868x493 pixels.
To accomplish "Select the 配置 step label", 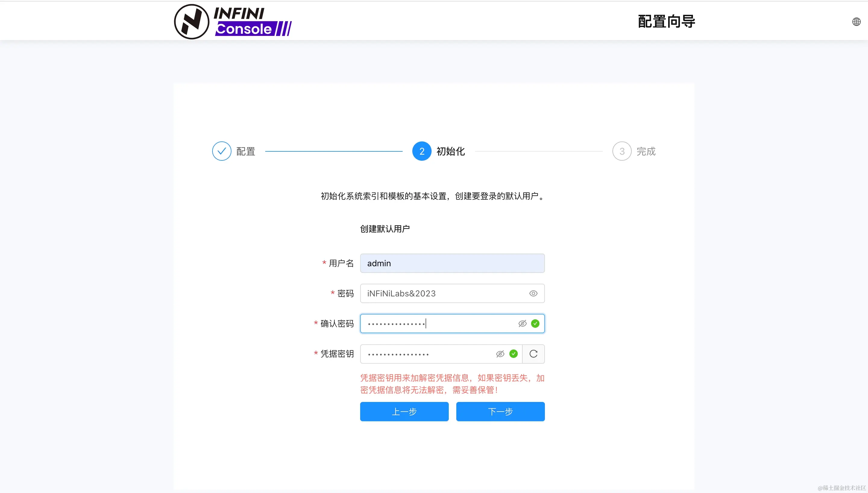I will click(x=245, y=151).
